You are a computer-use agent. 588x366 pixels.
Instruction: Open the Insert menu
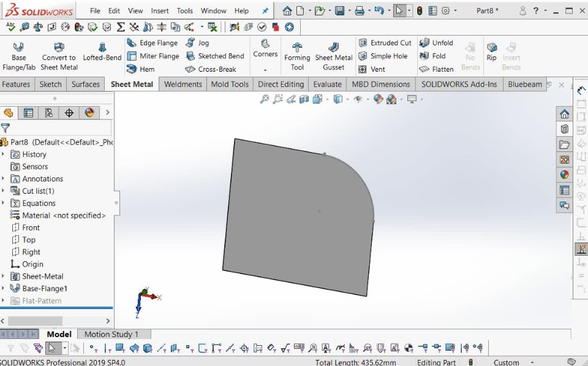[x=160, y=11]
